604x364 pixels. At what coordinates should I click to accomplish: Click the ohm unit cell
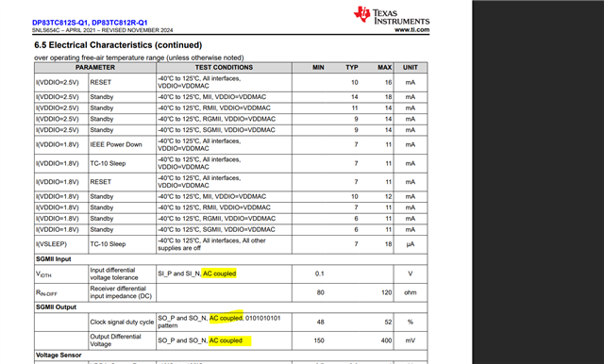coord(411,293)
